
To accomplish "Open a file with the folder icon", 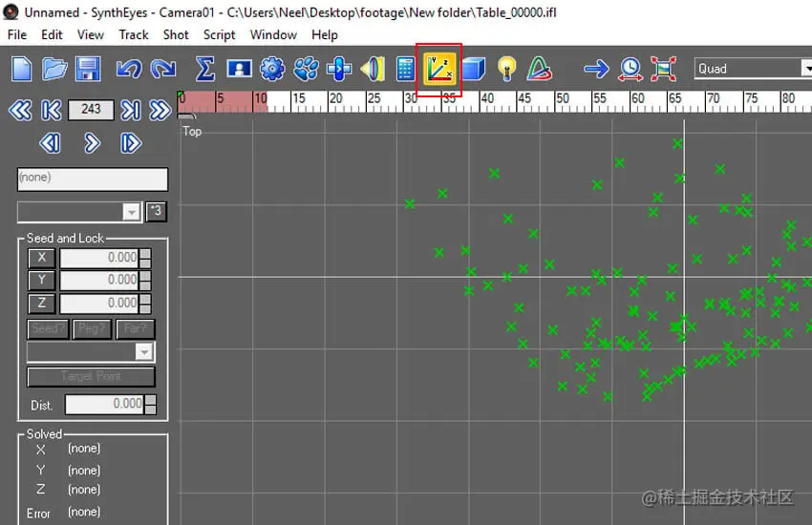I will [x=54, y=69].
